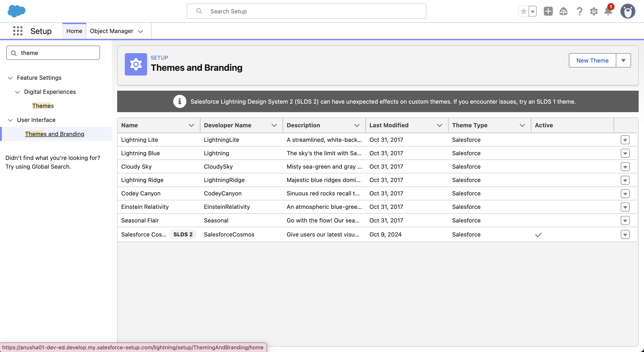Open row actions for Salesforce Cosmos theme
The height and width of the screenshot is (352, 644).
click(x=625, y=235)
